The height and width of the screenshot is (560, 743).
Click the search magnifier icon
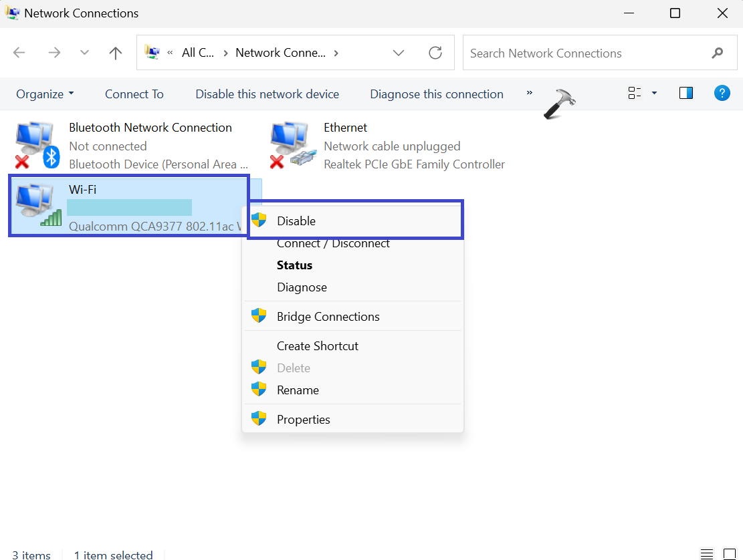point(718,53)
